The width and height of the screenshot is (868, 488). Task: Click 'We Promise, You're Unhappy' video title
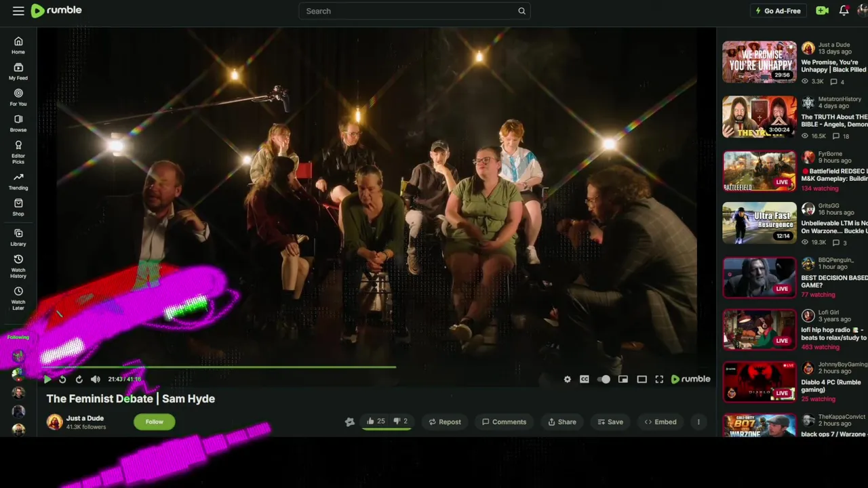[x=833, y=66]
